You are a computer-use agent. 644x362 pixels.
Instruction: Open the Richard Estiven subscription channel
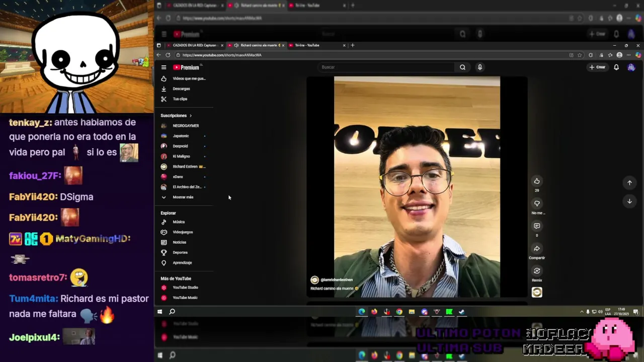(x=184, y=166)
